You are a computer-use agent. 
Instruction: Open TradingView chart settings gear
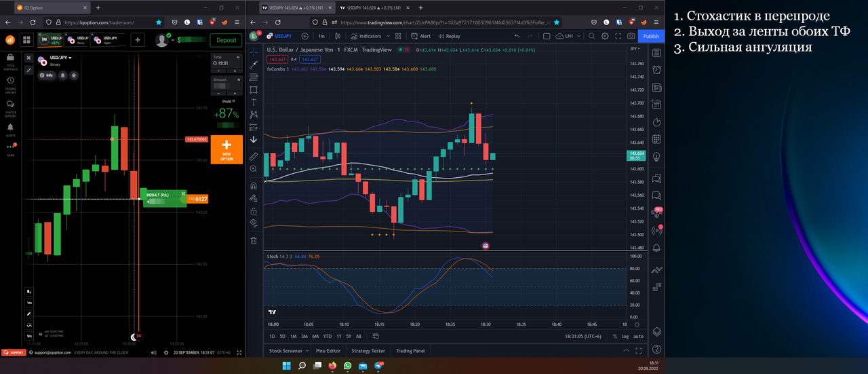605,36
